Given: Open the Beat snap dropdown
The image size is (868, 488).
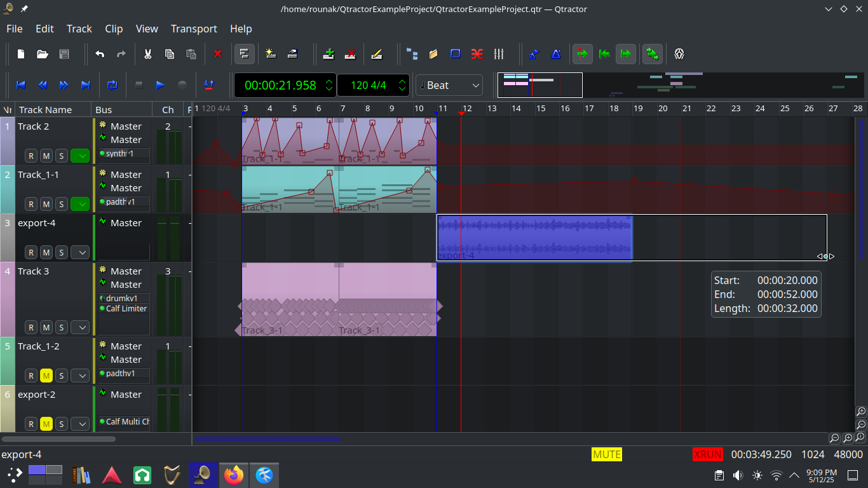Looking at the screenshot, I should click(x=449, y=85).
